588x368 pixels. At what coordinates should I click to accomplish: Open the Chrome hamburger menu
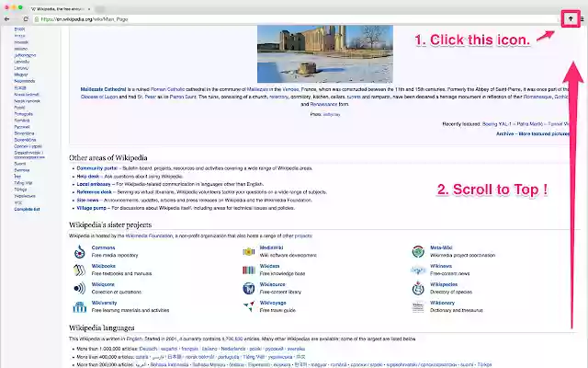[x=582, y=18]
